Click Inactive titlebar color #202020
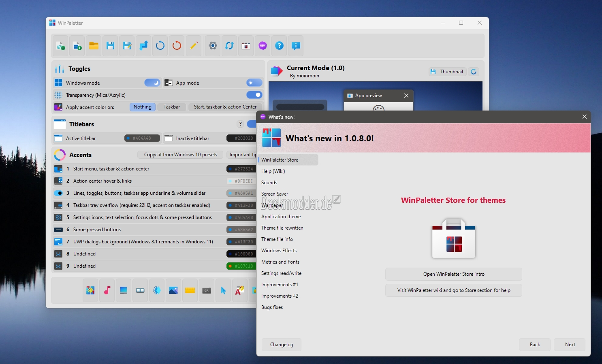The width and height of the screenshot is (602, 364). click(241, 138)
